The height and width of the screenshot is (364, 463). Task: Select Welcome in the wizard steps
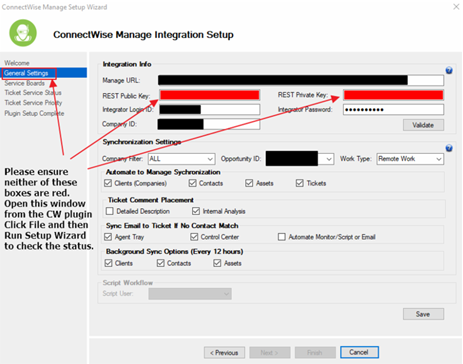[17, 63]
